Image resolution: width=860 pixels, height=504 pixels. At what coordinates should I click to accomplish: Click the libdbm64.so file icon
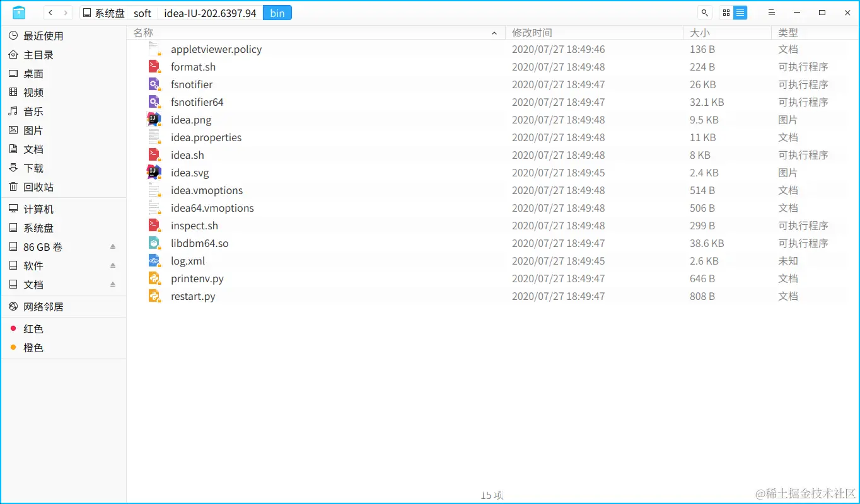coord(154,243)
